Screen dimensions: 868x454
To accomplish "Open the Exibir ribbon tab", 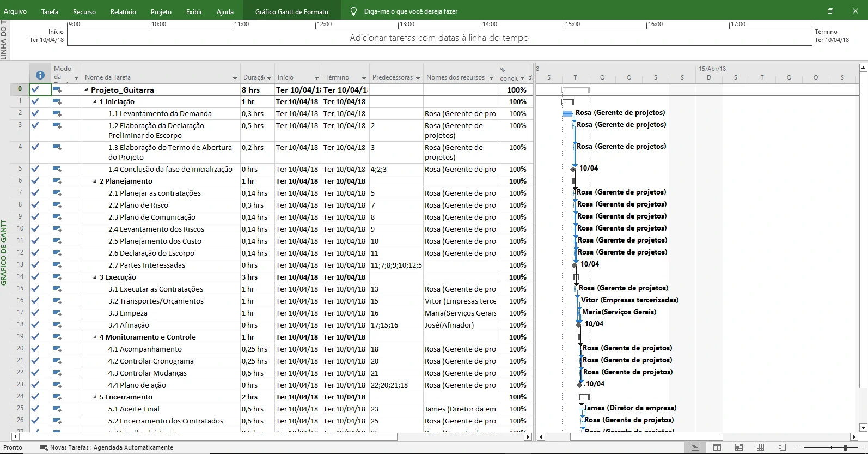I will [x=194, y=11].
